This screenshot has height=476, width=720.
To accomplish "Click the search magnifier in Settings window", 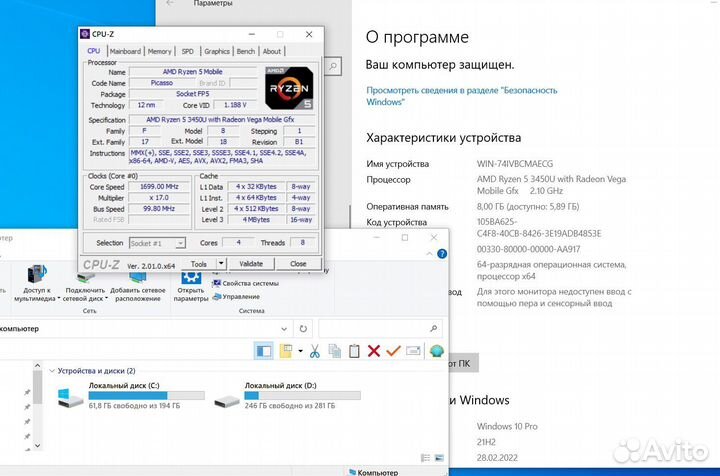I will 333,67.
